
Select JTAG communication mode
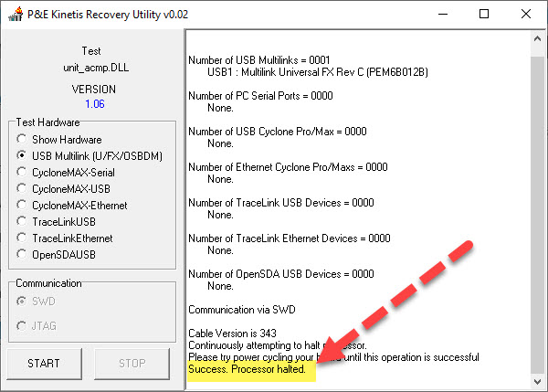pos(22,327)
